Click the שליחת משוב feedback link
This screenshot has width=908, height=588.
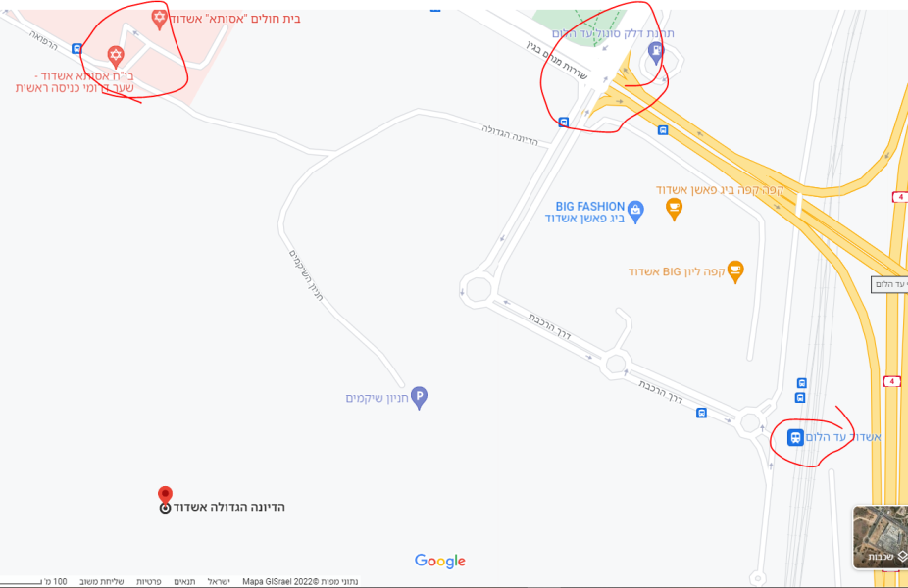pyautogui.click(x=101, y=582)
